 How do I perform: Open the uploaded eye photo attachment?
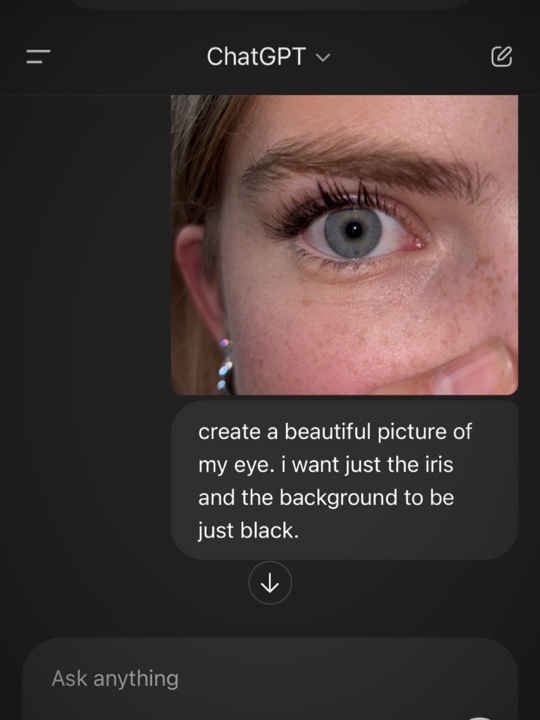tap(344, 245)
